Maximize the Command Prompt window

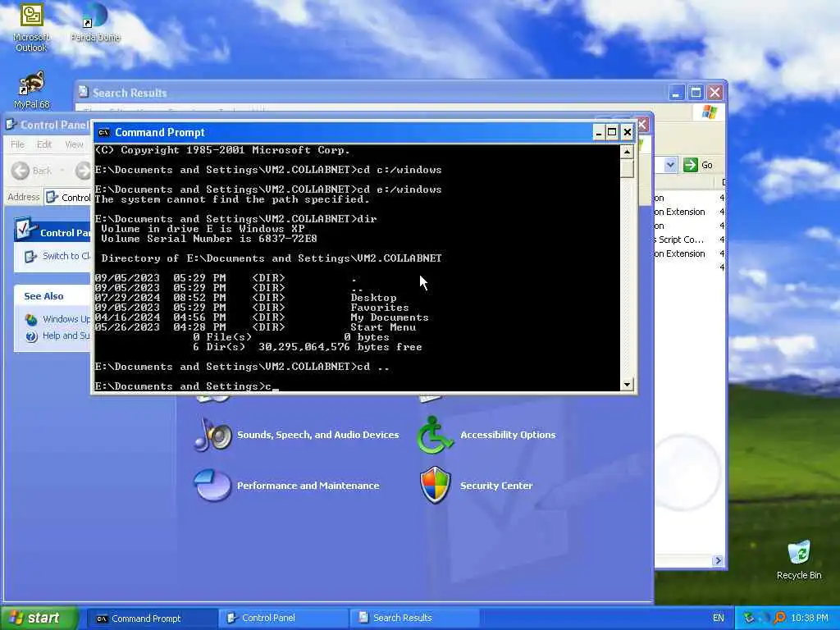pos(612,132)
